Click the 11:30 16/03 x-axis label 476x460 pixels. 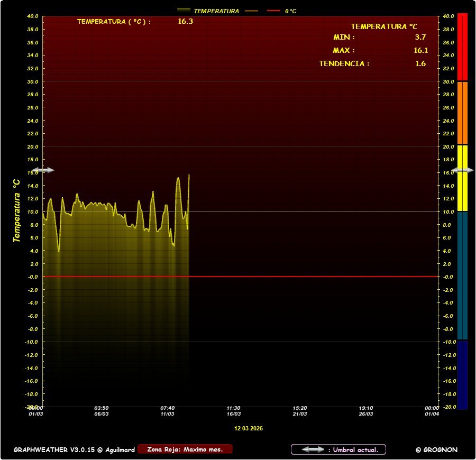click(x=234, y=411)
